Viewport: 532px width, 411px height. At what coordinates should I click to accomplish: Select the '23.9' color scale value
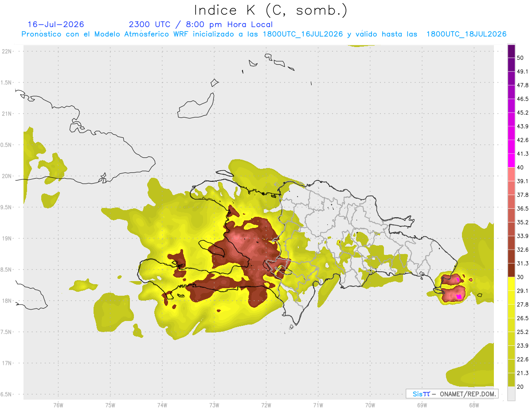pos(523,345)
